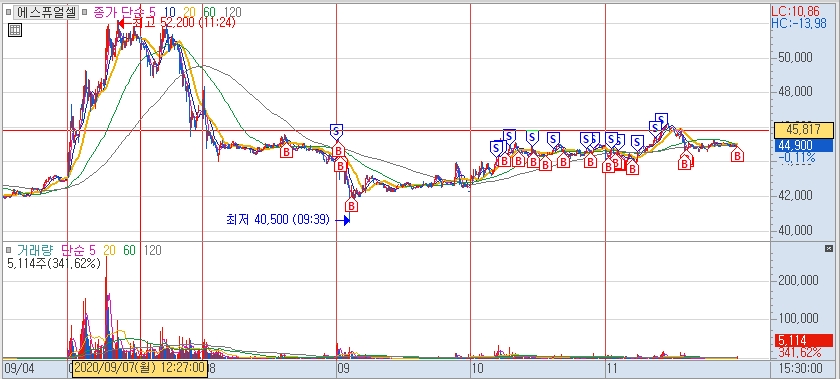Click the square marker before 종가 단순
The image size is (840, 379).
click(x=85, y=11)
